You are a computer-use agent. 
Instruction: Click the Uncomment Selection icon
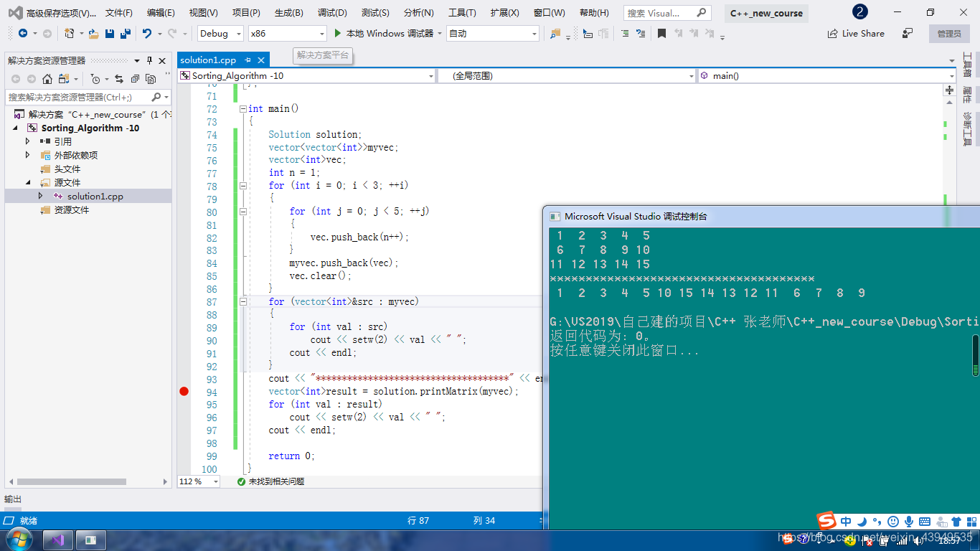coord(641,34)
